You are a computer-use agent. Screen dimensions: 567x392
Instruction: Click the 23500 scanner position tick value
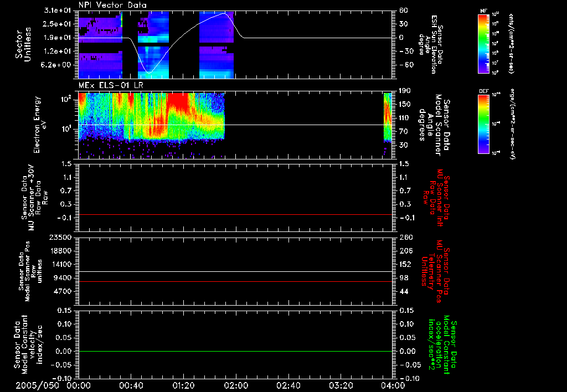tap(61, 237)
